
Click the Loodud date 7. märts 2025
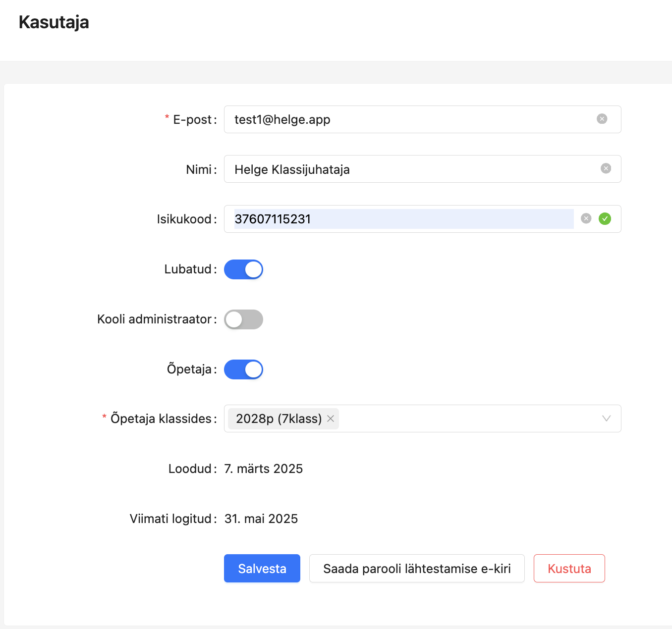tap(263, 469)
